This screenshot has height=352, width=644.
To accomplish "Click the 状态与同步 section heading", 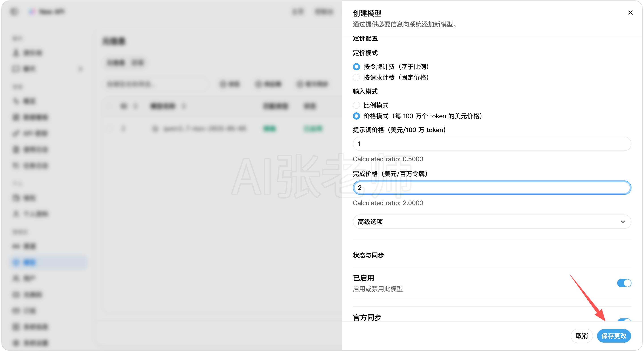I will click(x=368, y=255).
